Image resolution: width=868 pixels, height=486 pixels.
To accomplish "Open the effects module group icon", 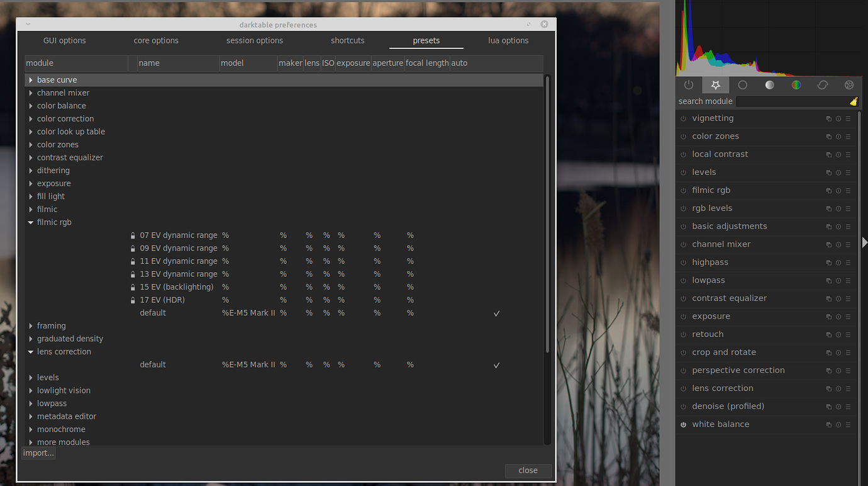I will click(x=849, y=85).
